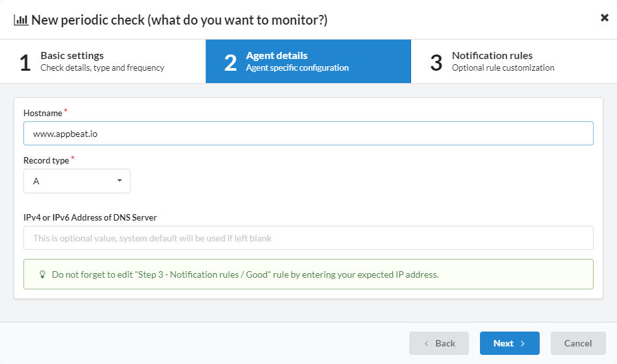
Task: Click the step number 3 indicator
Action: [x=436, y=62]
